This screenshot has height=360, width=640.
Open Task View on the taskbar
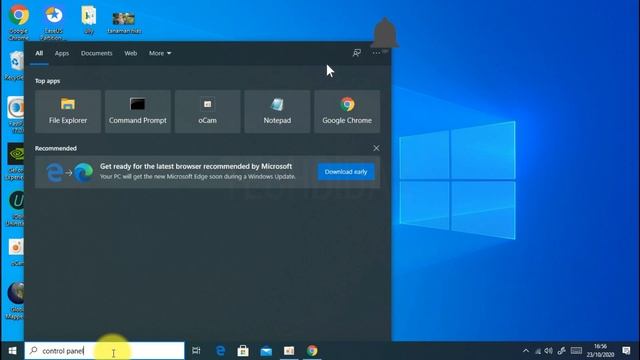[x=196, y=351]
